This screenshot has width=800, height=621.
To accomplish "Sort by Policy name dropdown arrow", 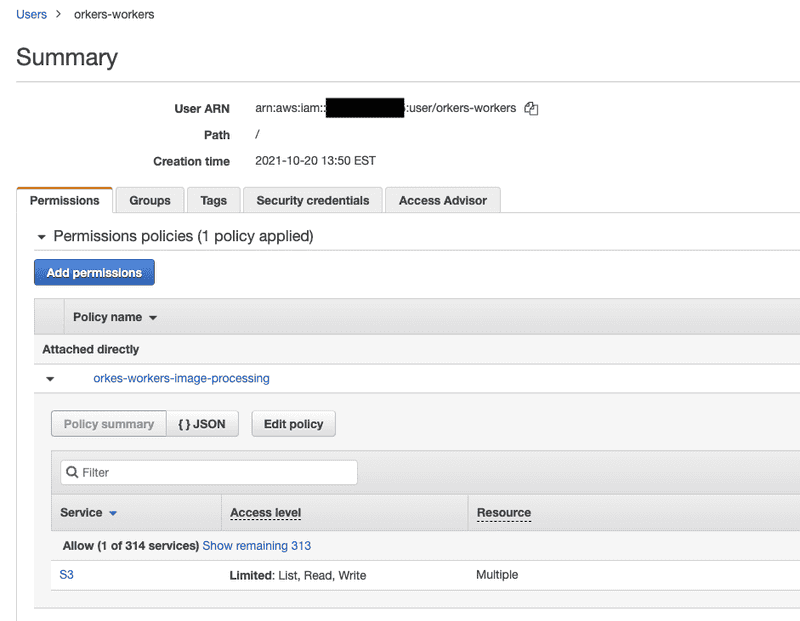I will click(153, 318).
